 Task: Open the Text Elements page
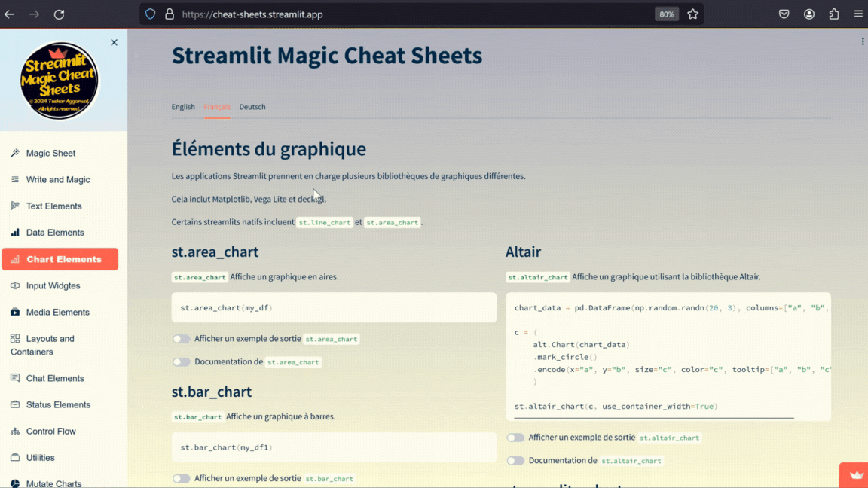[x=60, y=206]
